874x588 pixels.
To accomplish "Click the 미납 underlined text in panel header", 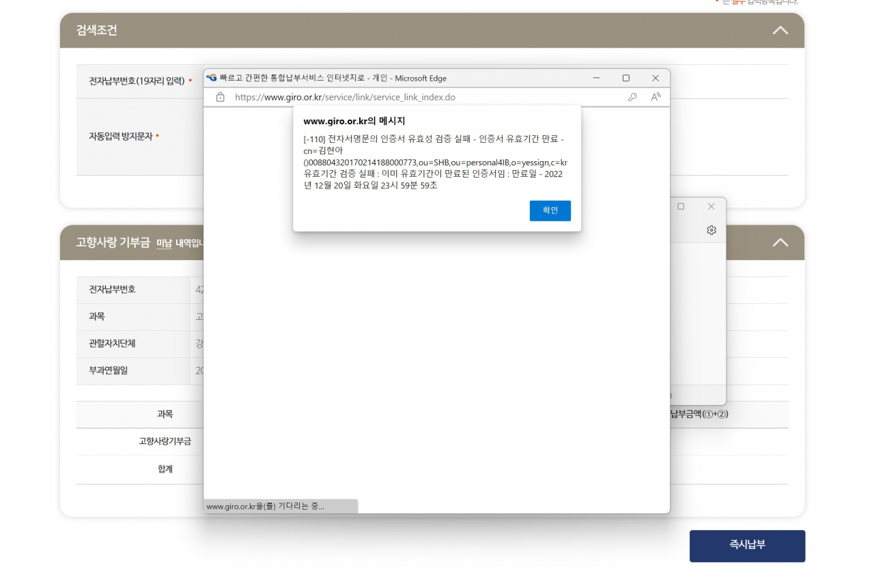I will click(x=164, y=243).
